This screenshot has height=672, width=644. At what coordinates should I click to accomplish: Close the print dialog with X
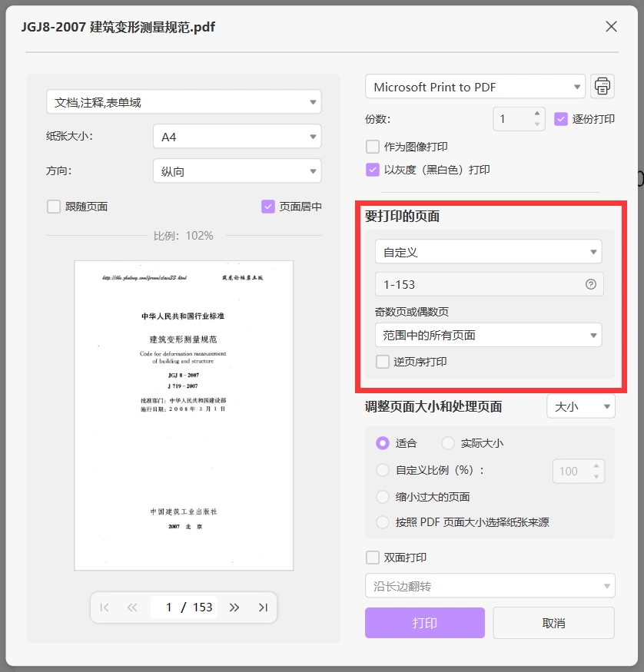click(x=611, y=27)
